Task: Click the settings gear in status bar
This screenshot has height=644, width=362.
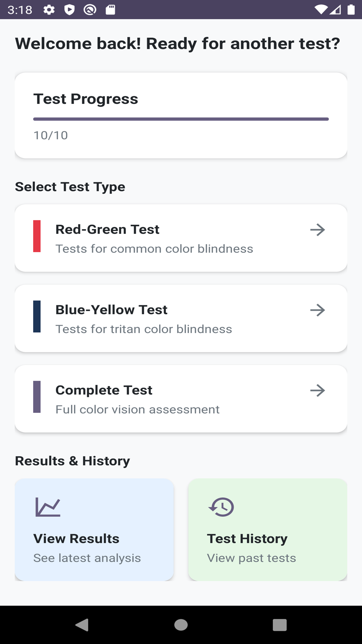Action: [x=49, y=10]
